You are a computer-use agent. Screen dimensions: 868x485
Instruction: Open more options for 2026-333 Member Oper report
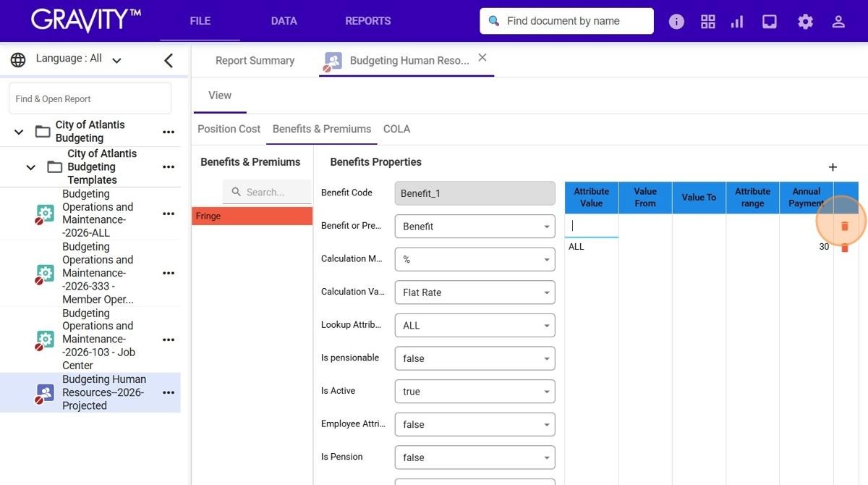[169, 273]
